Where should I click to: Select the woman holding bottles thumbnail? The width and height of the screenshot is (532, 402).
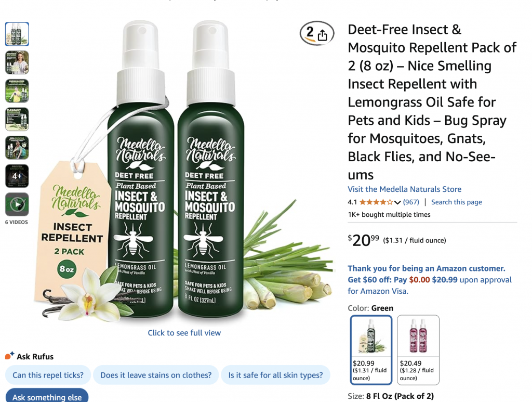point(17,62)
